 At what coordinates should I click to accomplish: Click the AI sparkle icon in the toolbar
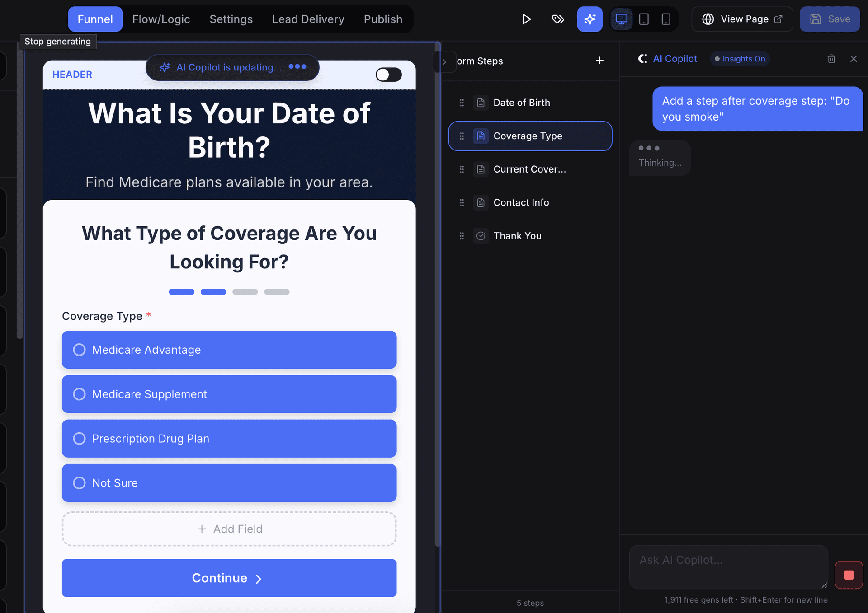pyautogui.click(x=590, y=19)
